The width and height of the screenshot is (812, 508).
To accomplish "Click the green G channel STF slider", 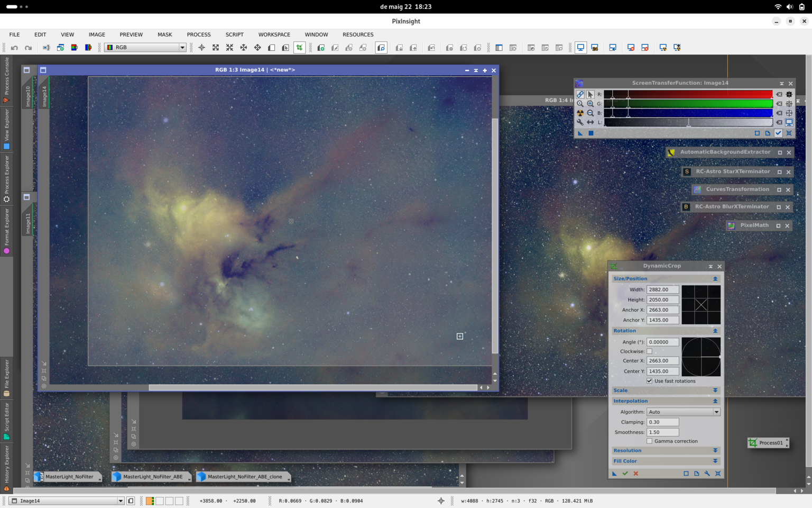I will click(x=688, y=104).
